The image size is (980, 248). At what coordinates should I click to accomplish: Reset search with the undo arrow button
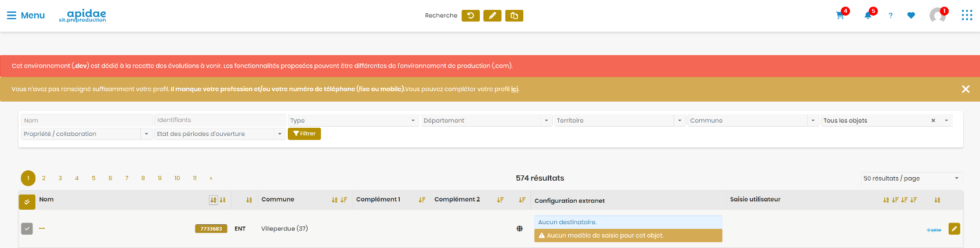(x=471, y=16)
